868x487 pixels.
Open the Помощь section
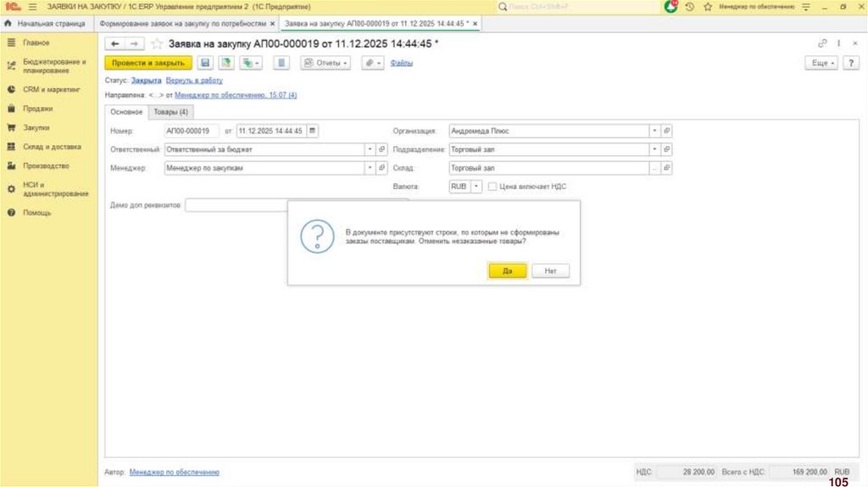[36, 213]
